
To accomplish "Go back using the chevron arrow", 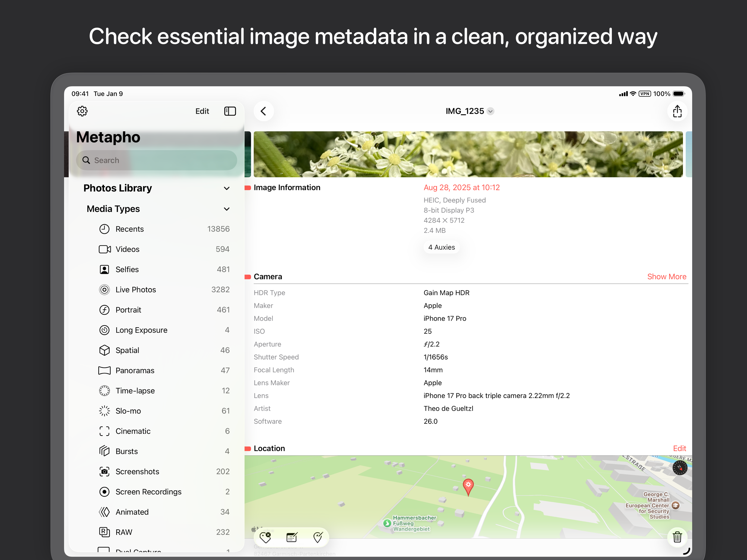I will [263, 111].
